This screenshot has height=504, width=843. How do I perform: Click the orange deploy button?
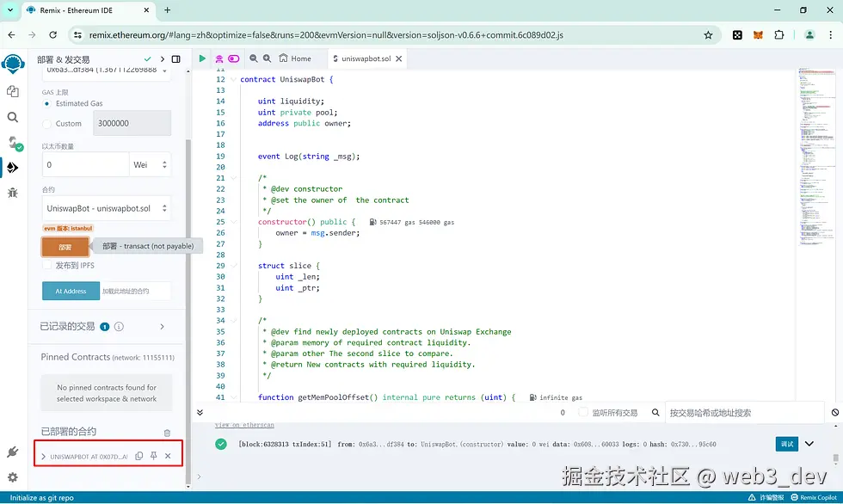pos(65,247)
